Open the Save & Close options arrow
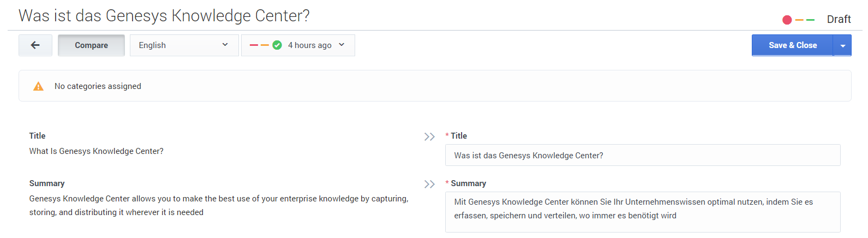This screenshot has height=238, width=868. point(842,45)
